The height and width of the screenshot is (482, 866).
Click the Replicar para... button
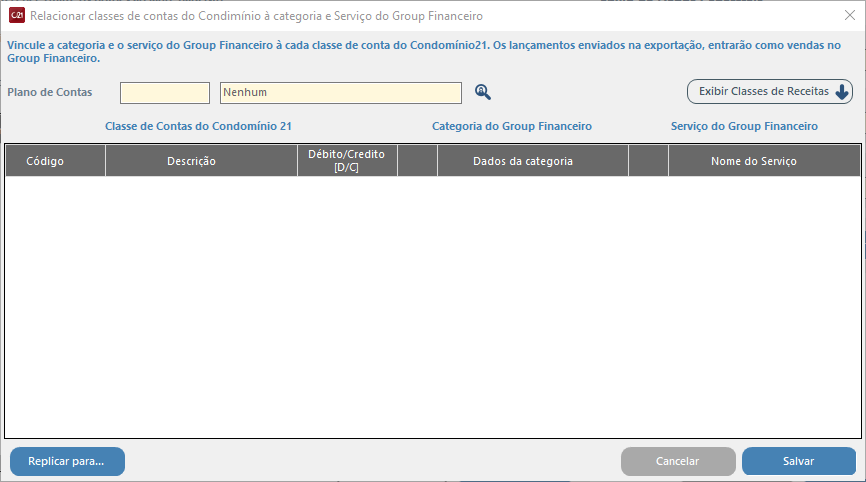[x=67, y=461]
